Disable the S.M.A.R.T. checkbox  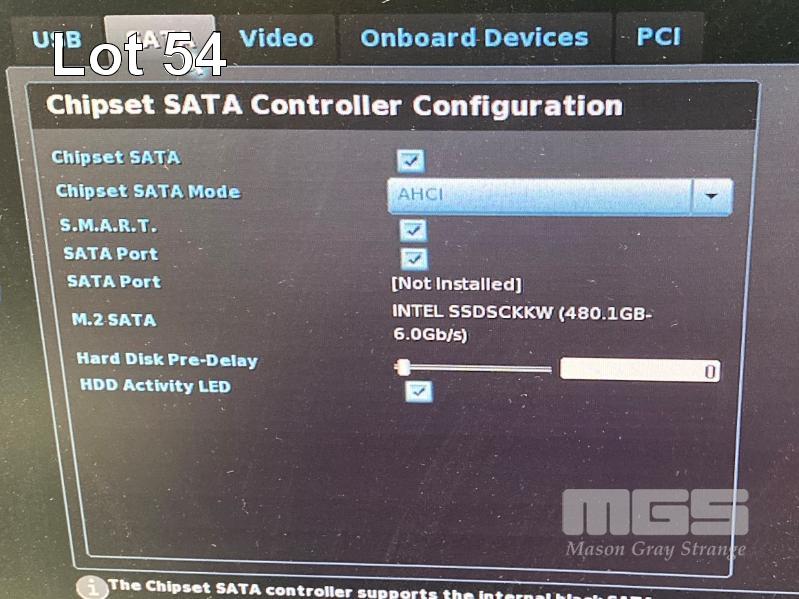413,230
